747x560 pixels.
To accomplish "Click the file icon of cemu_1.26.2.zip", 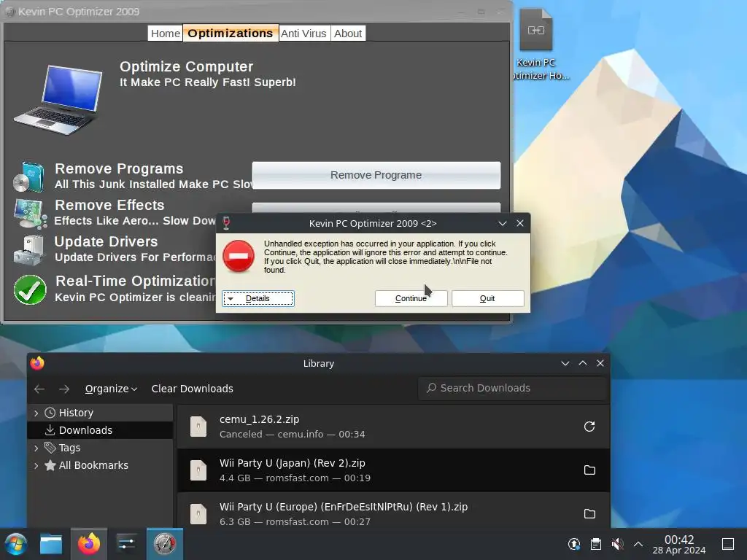I will coord(198,427).
